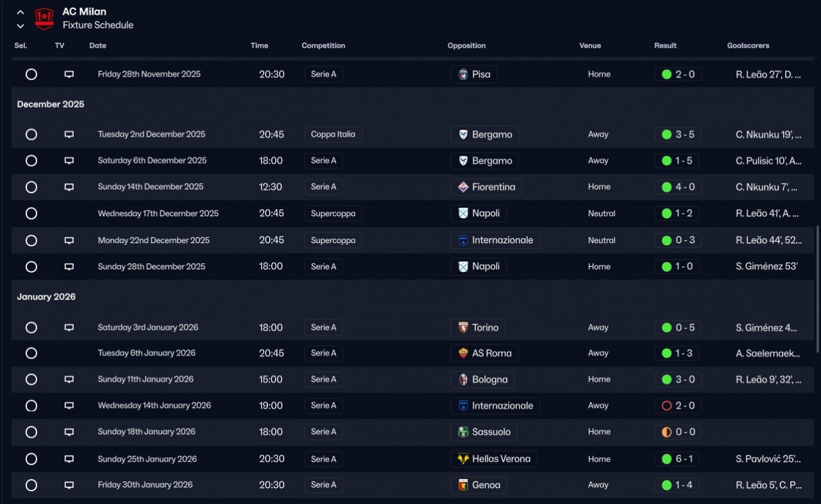Open the 0 - 0 result against Sassuolo
Image resolution: width=821 pixels, height=504 pixels.
(x=678, y=432)
